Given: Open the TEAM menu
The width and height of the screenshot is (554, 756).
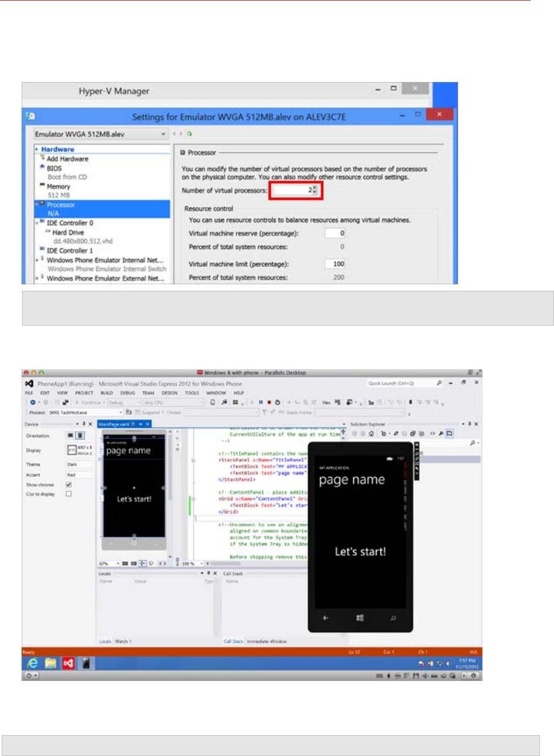Looking at the screenshot, I should coord(148,393).
